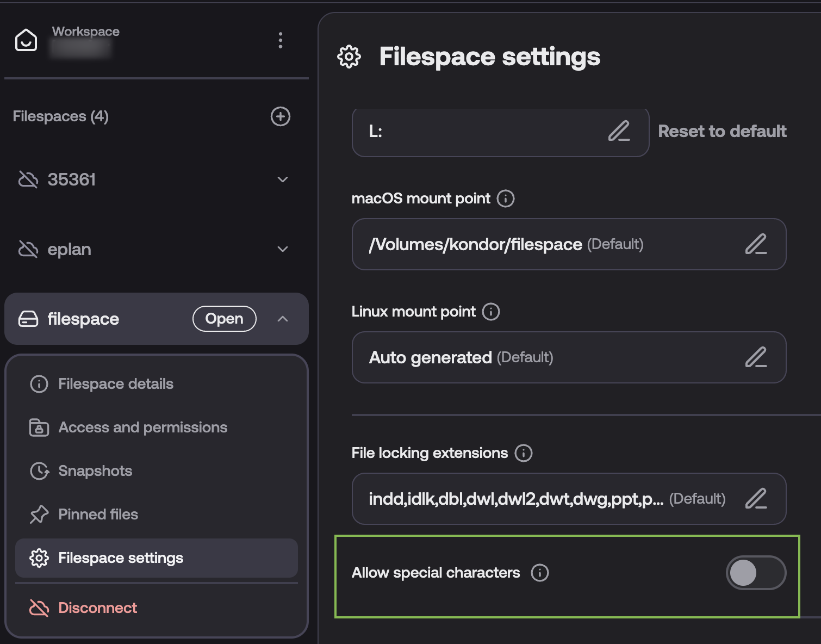
Task: Click the Filespaces (4) heading
Action: point(61,116)
